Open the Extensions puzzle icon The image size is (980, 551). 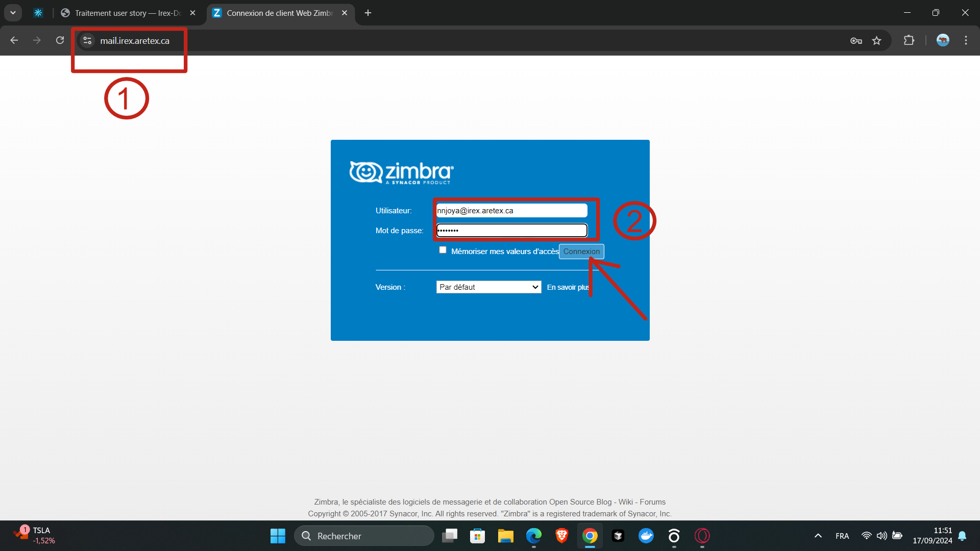909,40
